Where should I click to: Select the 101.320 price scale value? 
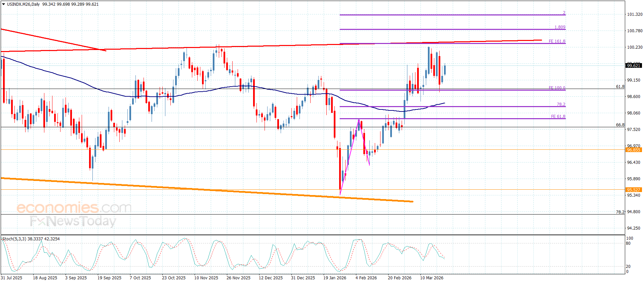click(635, 14)
